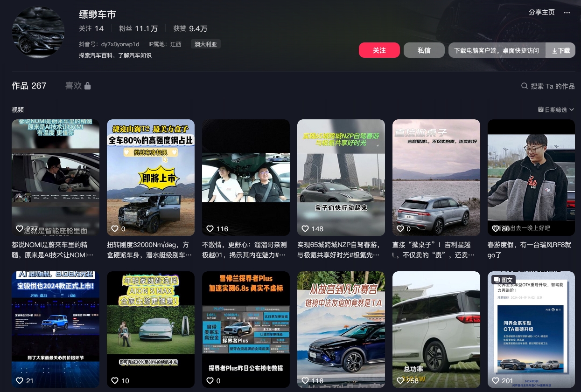Click bio text 探索汽车百科，了解汽车知识
The image size is (581, 392).
(x=115, y=55)
